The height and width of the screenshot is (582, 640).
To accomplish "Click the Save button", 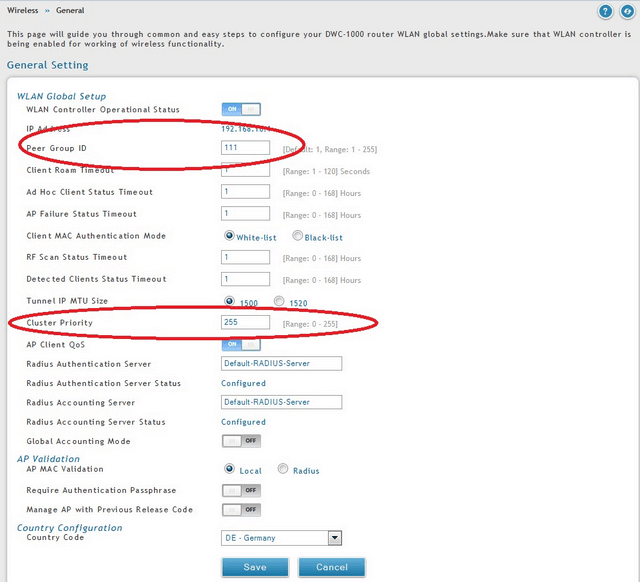I will coord(255,567).
